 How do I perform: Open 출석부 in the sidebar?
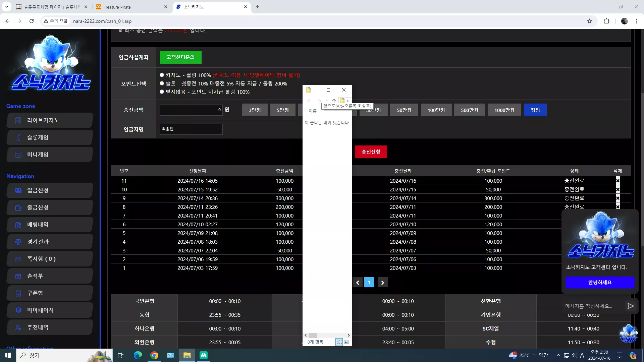coord(50,276)
